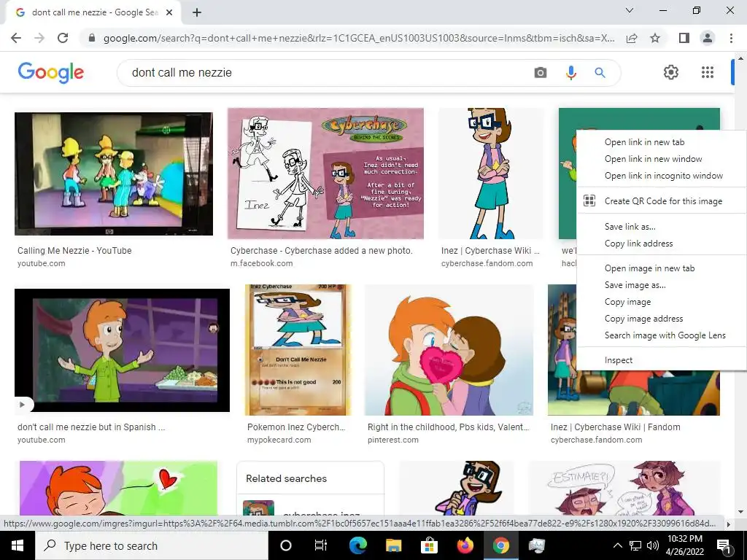The image size is (747, 560).
Task: Open a new tab with plus button
Action: click(x=197, y=12)
